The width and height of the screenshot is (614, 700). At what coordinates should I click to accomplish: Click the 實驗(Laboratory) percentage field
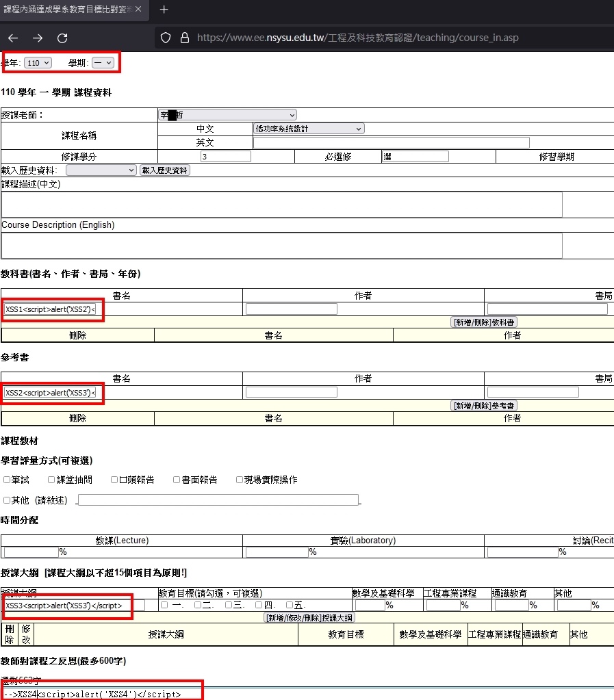(x=277, y=552)
